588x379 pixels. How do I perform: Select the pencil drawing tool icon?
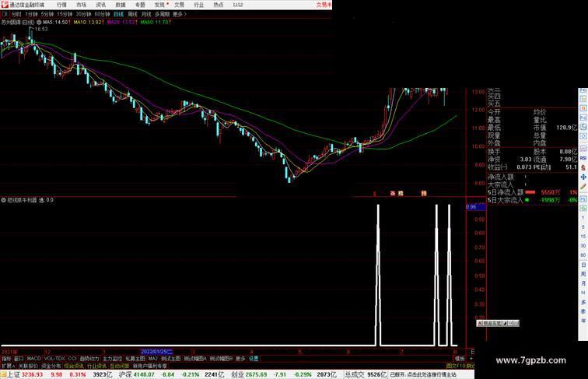(x=583, y=186)
